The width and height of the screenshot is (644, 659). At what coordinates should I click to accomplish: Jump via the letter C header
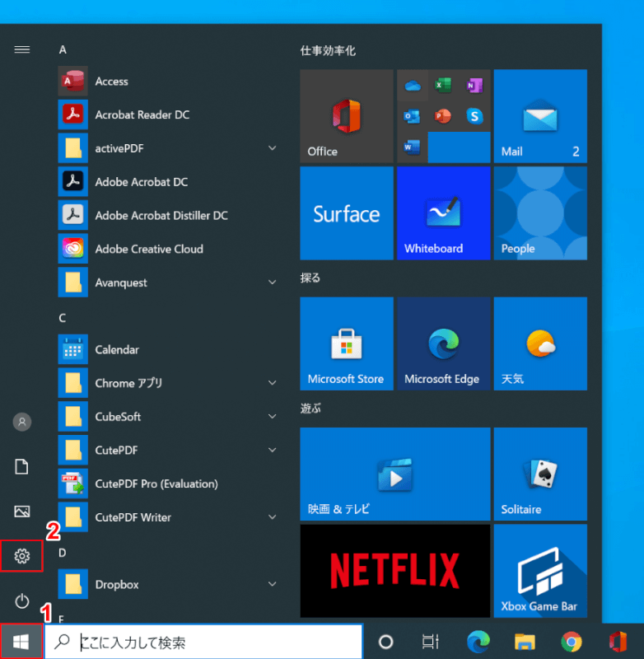[x=63, y=318]
